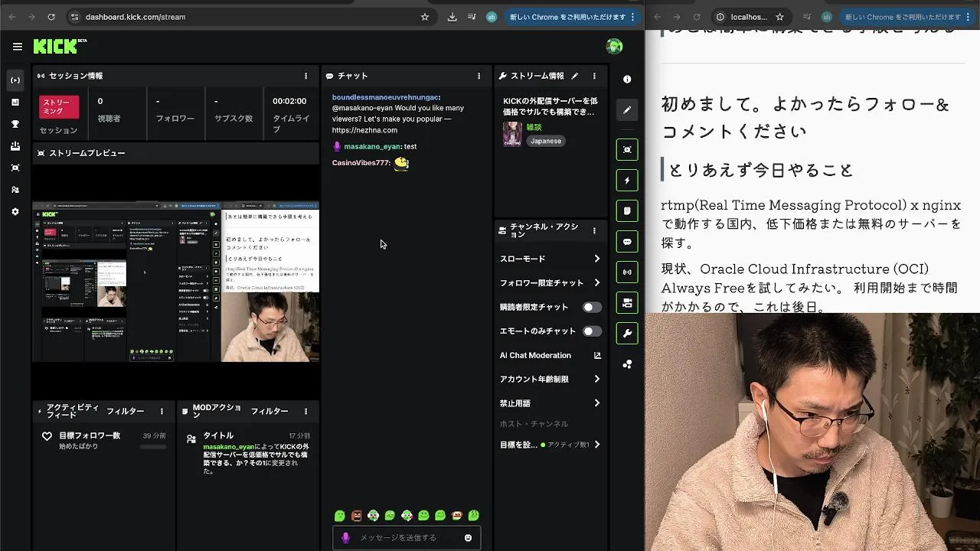Toggle the MOD actions note widget icon
Viewport: 980px width, 551px height.
point(627,210)
